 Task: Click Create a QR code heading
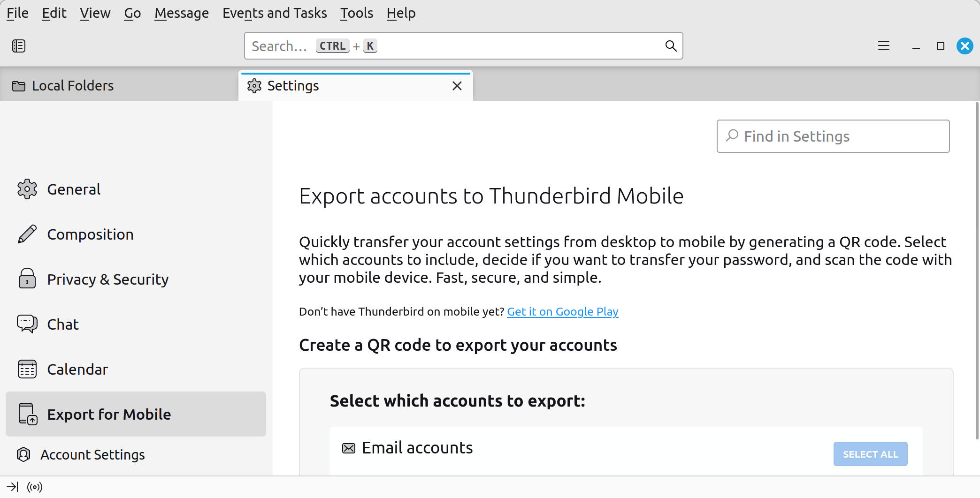[x=458, y=345]
